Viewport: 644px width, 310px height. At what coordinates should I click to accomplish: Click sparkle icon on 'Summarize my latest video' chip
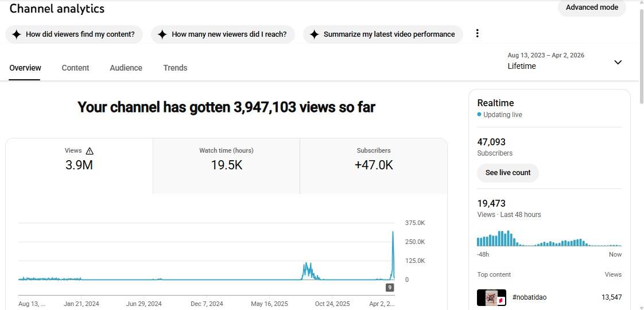click(x=314, y=34)
